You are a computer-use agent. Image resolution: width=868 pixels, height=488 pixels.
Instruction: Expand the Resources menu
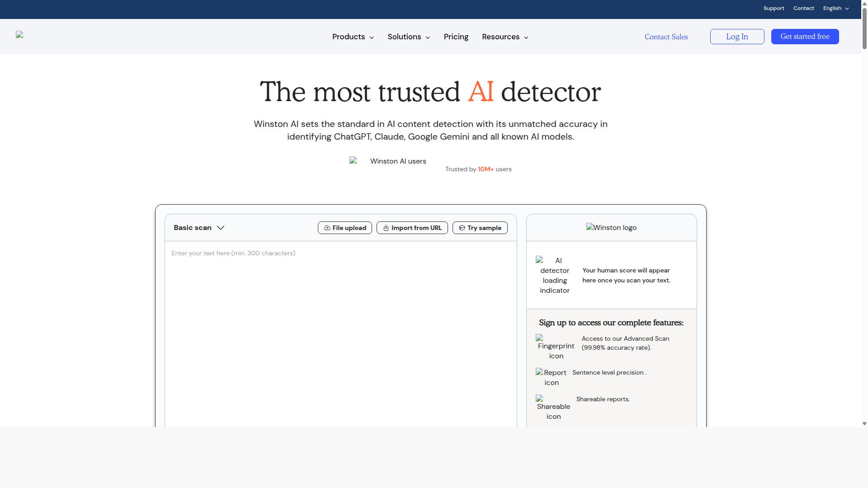[x=505, y=37]
